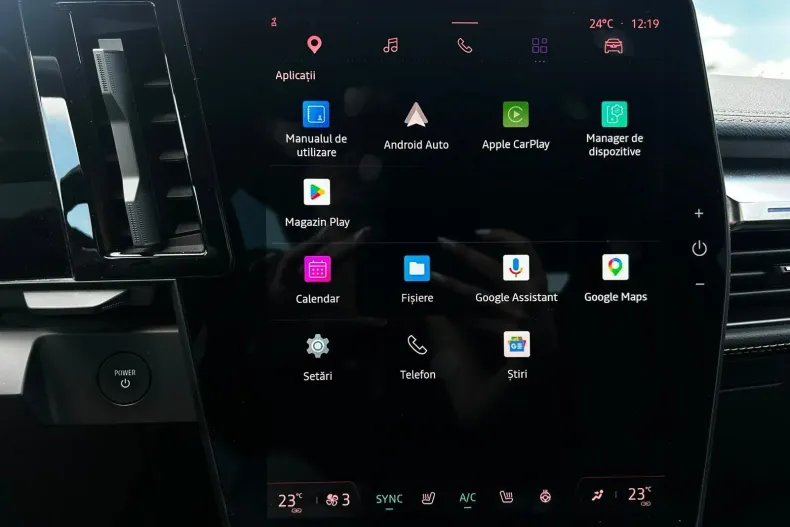
Task: Open the music tab
Action: (390, 45)
